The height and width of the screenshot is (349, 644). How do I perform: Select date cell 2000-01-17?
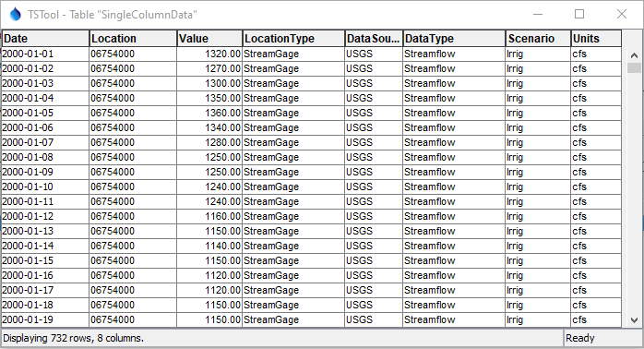(45, 291)
